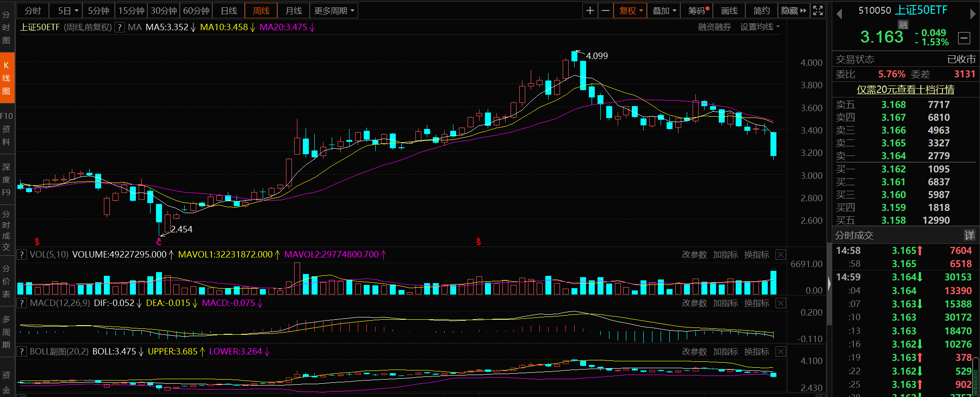Click 卖五 price 3.168
Screen dimensions: 980x397
[894, 105]
